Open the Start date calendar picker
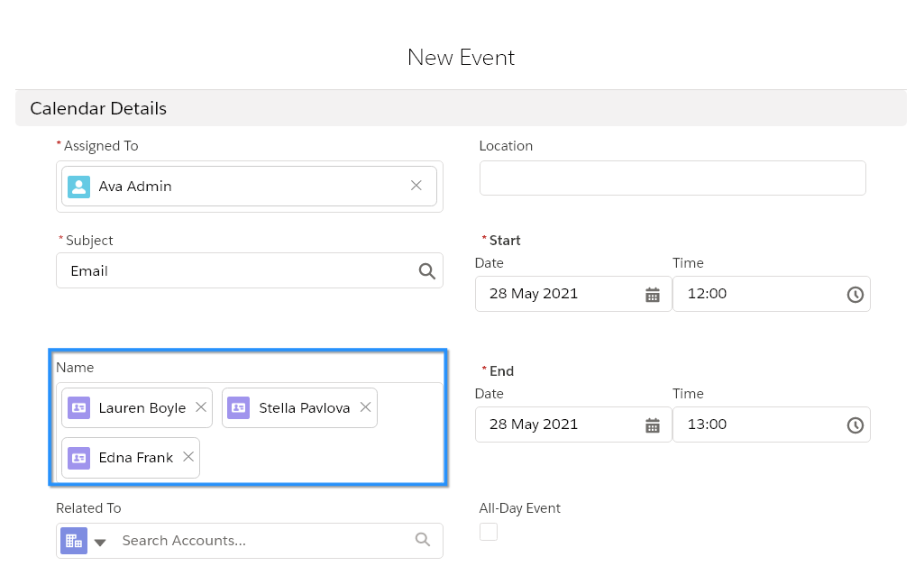Viewport: 924px width, 566px height. (x=653, y=294)
